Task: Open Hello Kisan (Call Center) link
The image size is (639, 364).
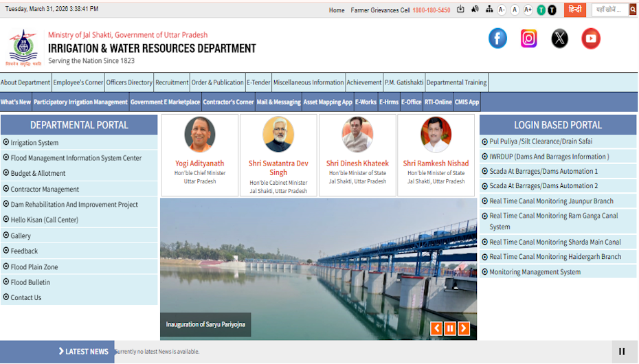Action: point(44,220)
